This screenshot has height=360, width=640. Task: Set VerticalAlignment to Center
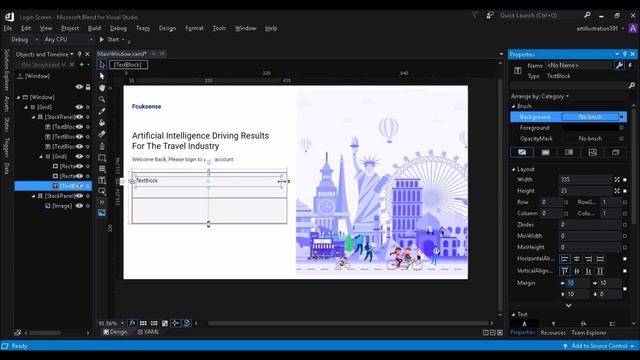(576, 271)
